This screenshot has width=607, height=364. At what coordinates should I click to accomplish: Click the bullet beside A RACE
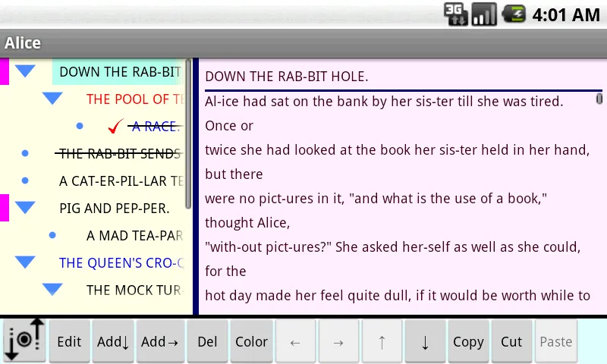(80, 126)
